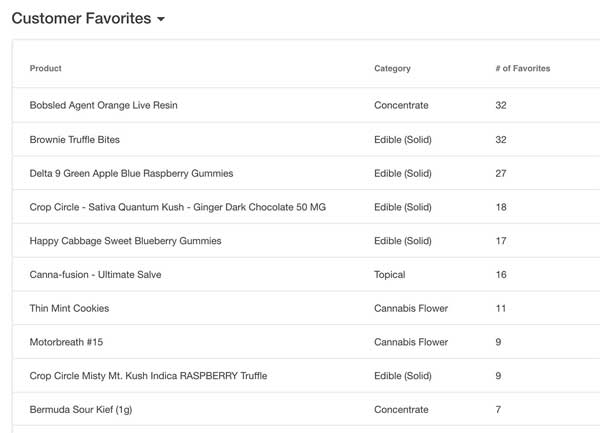Open Crop Circle Sativa Quantum Kush product
The image size is (600, 433).
point(178,207)
